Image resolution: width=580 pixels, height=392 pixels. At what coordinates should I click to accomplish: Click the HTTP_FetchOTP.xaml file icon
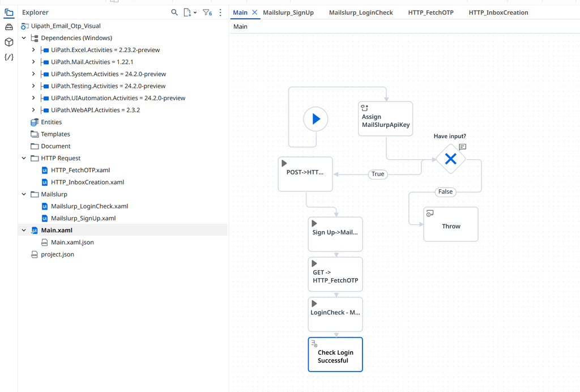point(44,171)
